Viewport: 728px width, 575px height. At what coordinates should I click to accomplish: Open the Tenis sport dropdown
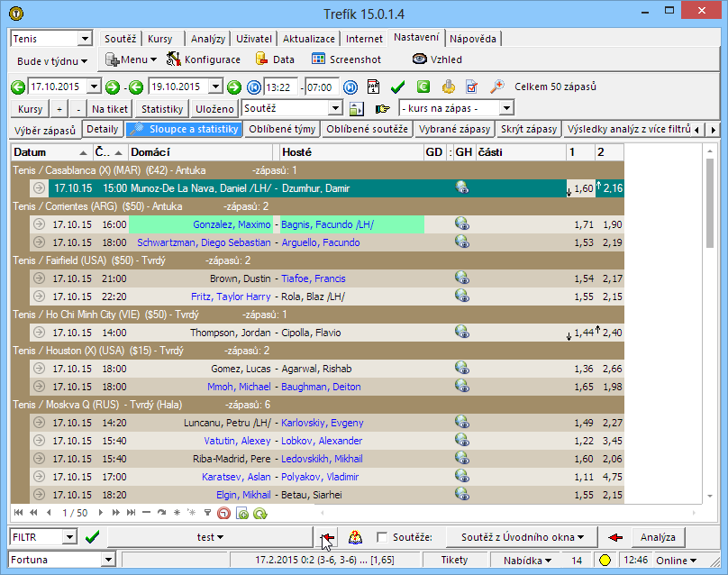point(86,39)
